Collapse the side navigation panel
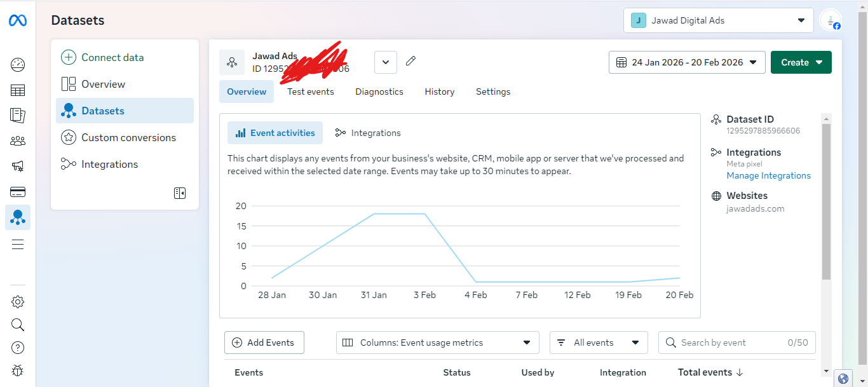The image size is (868, 387). coord(180,193)
